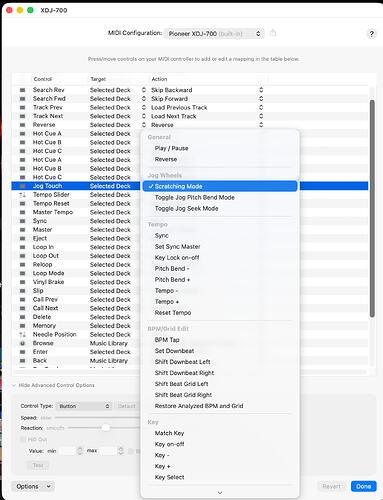Click the button icon for Track Prev row
Image resolution: width=383 pixels, height=500 pixels.
22,107
